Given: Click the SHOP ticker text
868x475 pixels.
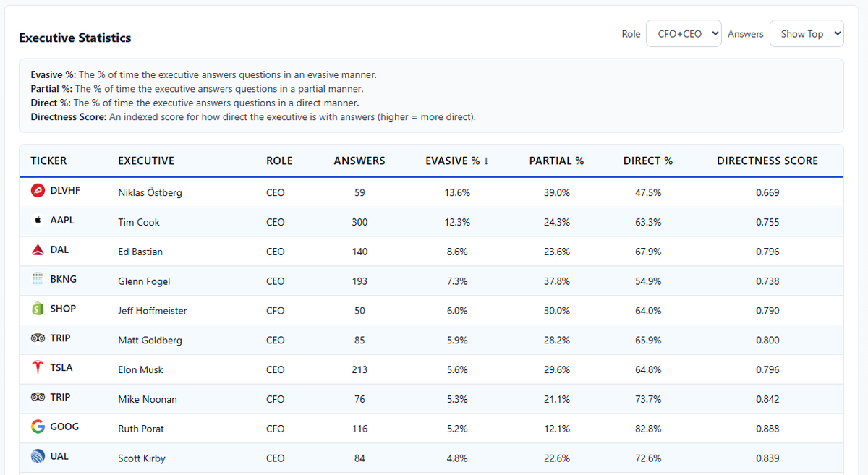Looking at the screenshot, I should [x=63, y=309].
